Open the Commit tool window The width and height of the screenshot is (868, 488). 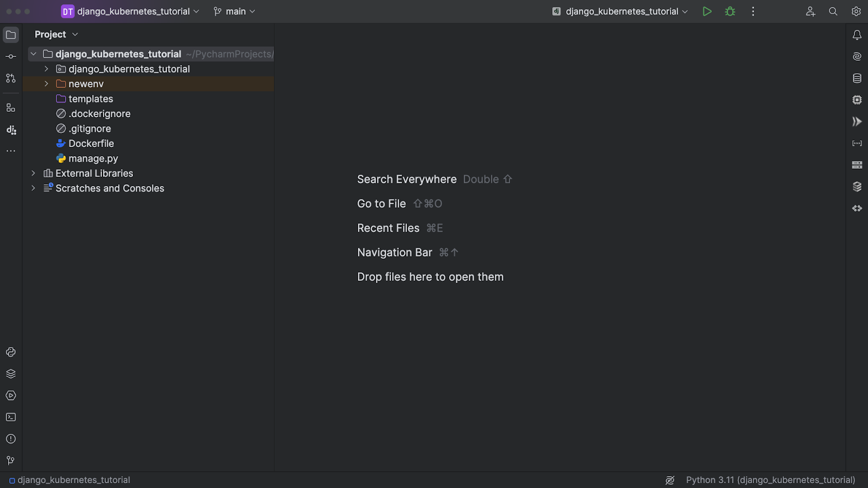pos(11,56)
